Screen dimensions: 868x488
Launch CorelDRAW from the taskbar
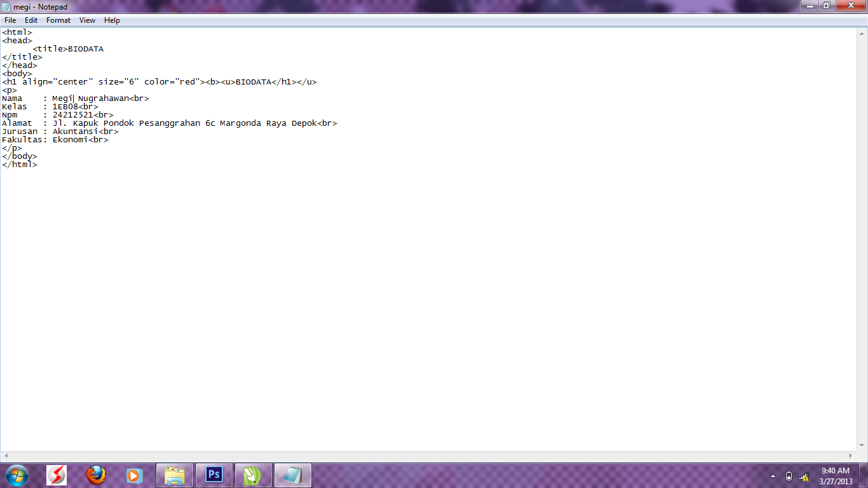pyautogui.click(x=253, y=475)
